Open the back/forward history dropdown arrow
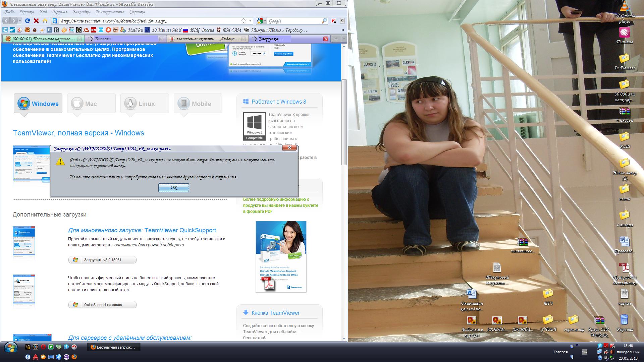 pyautogui.click(x=20, y=21)
